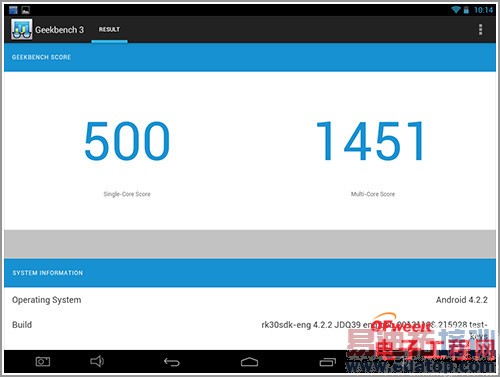This screenshot has width=500, height=377.
Task: Tap the Android back navigation button
Action: pyautogui.click(x=172, y=362)
